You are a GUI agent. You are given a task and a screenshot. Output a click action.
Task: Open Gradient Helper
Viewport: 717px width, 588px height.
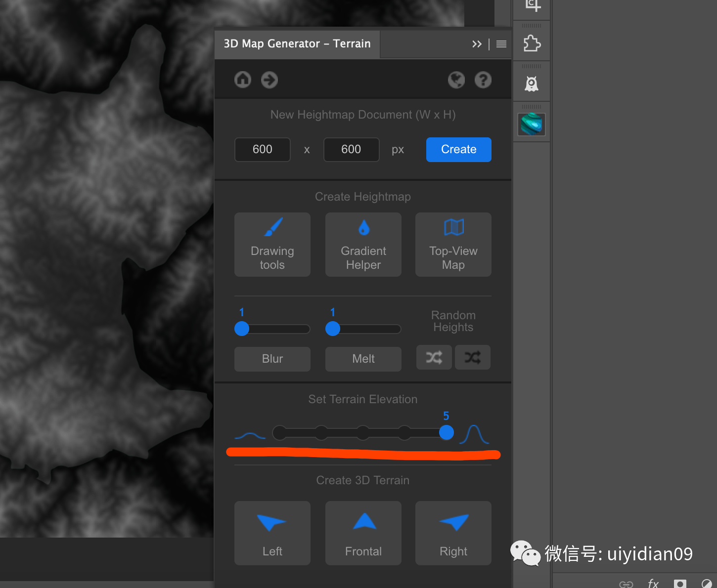[x=363, y=245]
